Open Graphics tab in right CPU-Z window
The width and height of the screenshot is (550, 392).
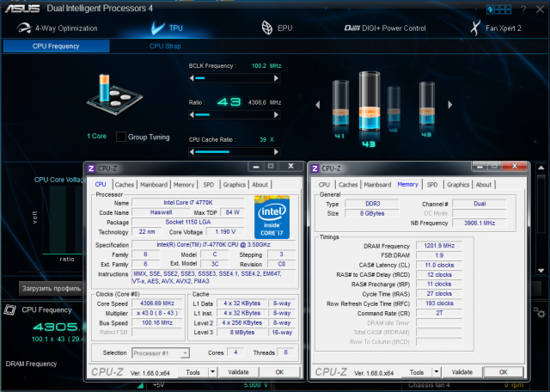pyautogui.click(x=458, y=185)
